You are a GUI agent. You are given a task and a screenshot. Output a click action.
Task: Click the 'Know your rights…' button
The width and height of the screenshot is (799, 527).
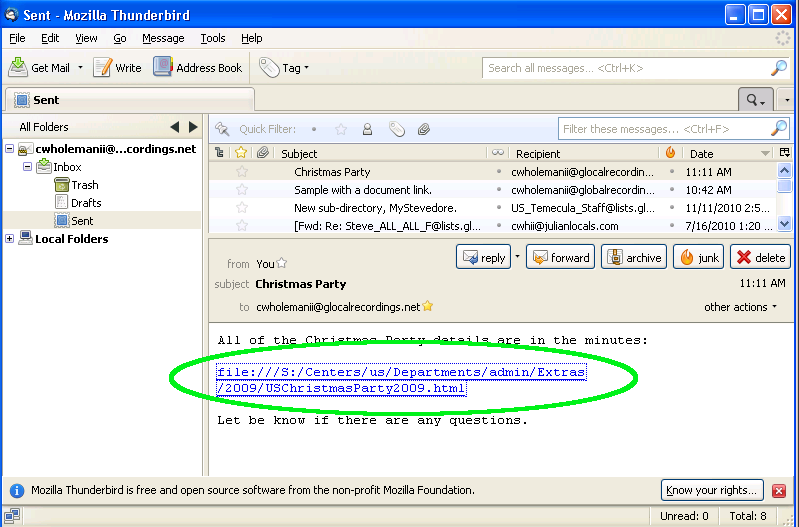coord(713,490)
